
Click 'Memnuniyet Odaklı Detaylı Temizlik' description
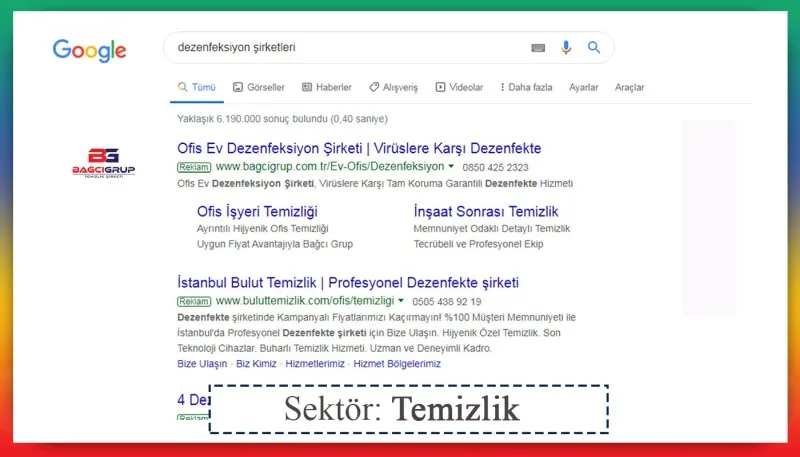click(492, 228)
